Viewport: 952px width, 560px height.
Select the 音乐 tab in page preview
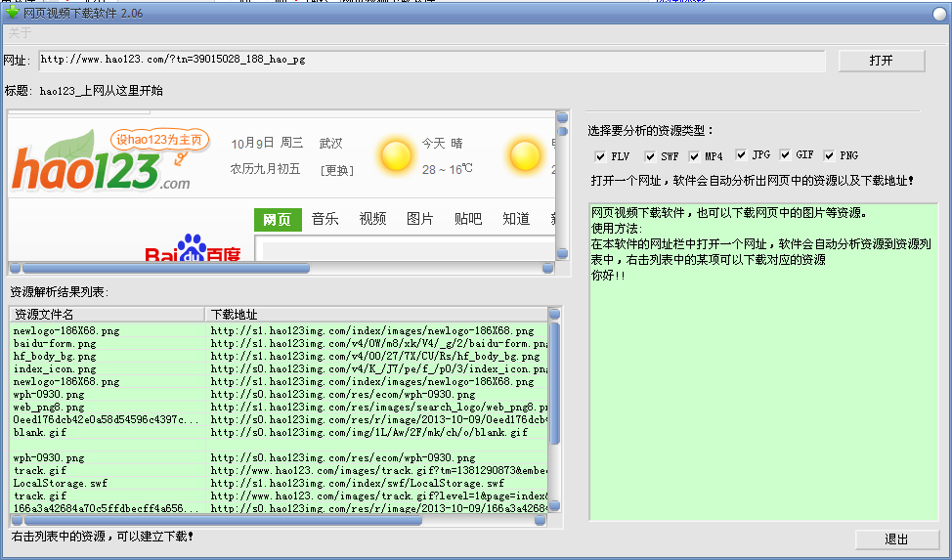pos(325,219)
